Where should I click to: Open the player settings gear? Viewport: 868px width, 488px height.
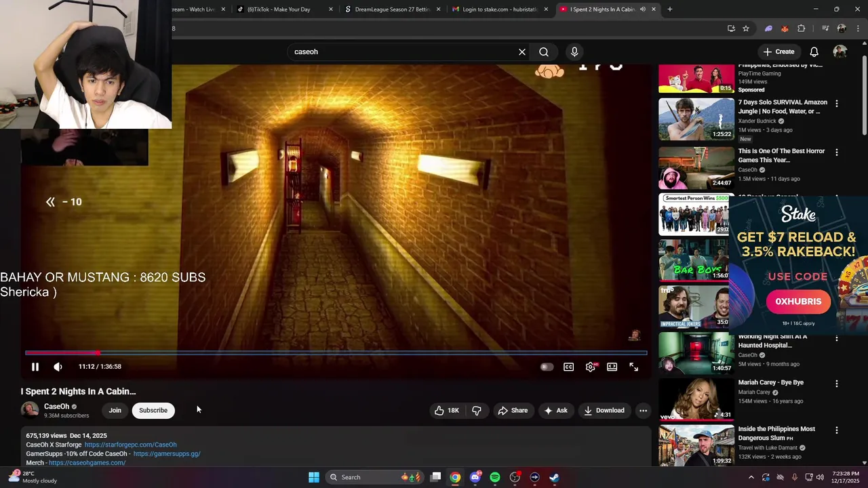(x=591, y=367)
